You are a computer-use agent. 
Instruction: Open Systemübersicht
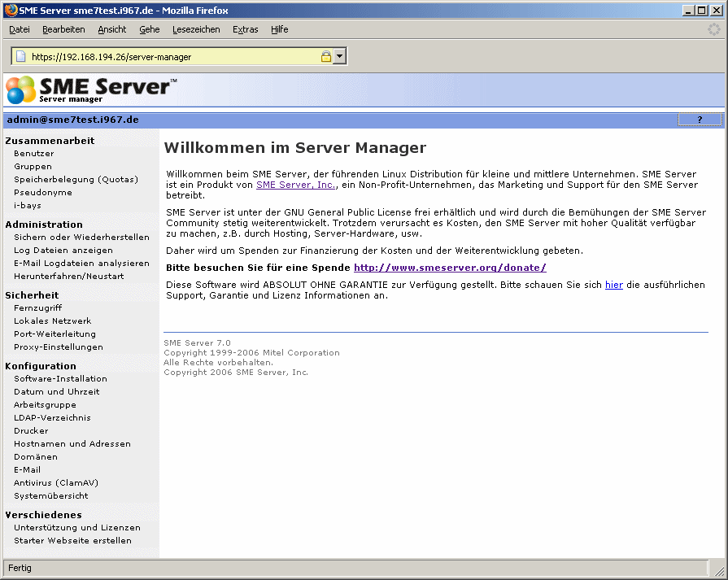[x=51, y=495]
